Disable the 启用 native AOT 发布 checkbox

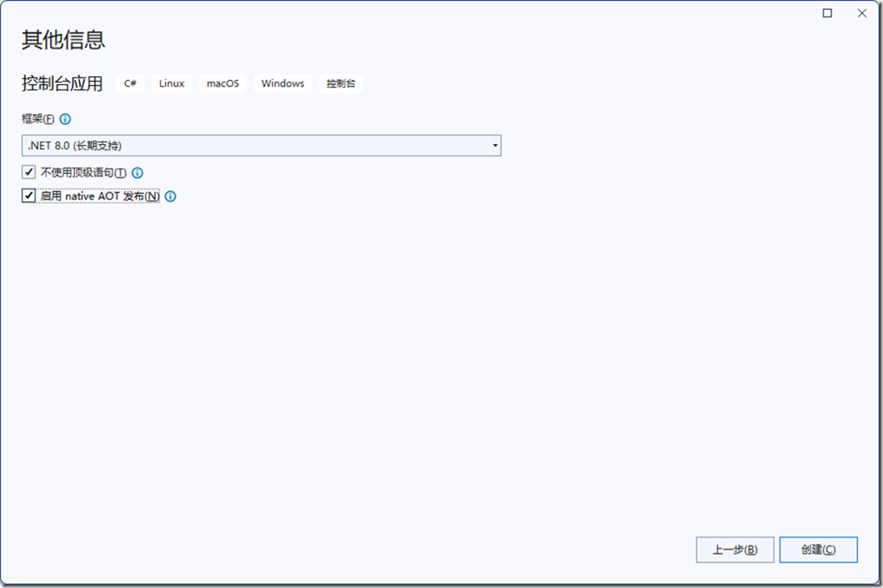(x=30, y=196)
